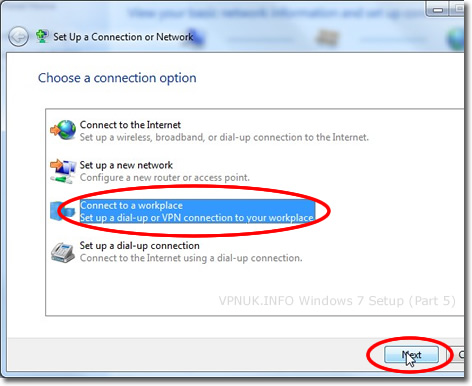The height and width of the screenshot is (386, 472).
Task: Click the wireless, broadband, or dial-up description text
Action: tap(224, 137)
